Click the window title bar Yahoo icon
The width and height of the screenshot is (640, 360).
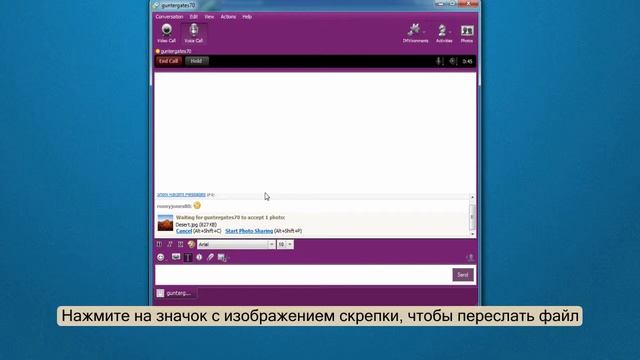156,5
